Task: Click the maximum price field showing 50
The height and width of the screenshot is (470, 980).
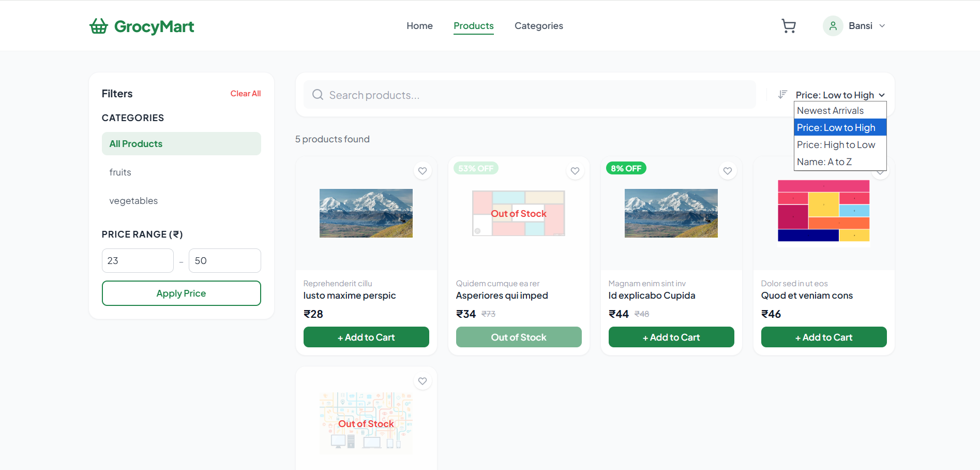Action: click(x=225, y=260)
